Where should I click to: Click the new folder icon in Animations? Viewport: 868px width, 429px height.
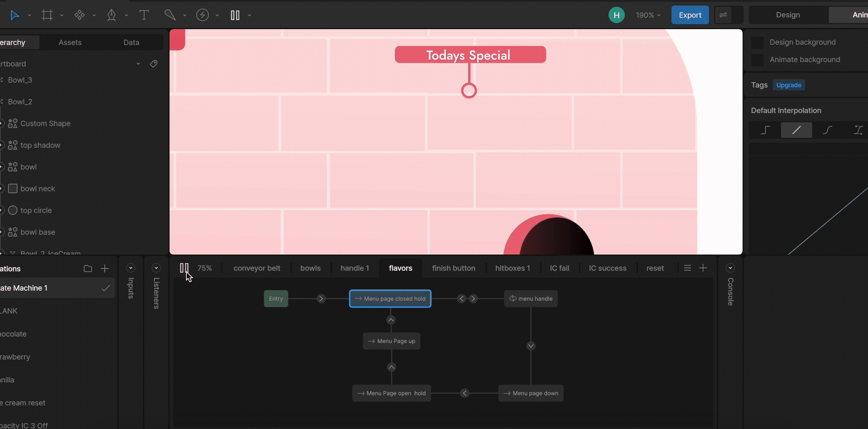[88, 268]
